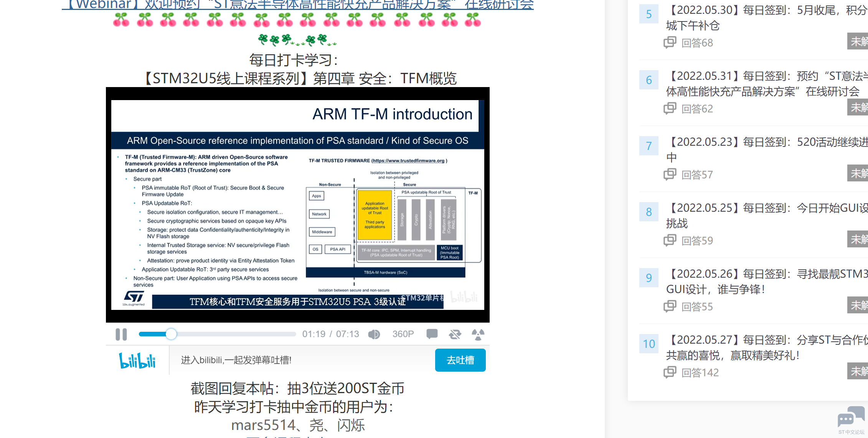Click the reply icon next to 回答59

(670, 240)
